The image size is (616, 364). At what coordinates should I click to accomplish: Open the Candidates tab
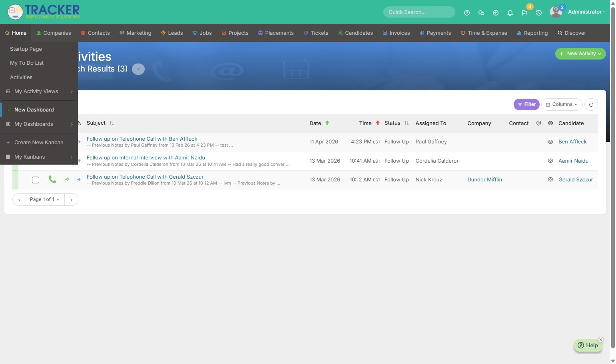[355, 33]
